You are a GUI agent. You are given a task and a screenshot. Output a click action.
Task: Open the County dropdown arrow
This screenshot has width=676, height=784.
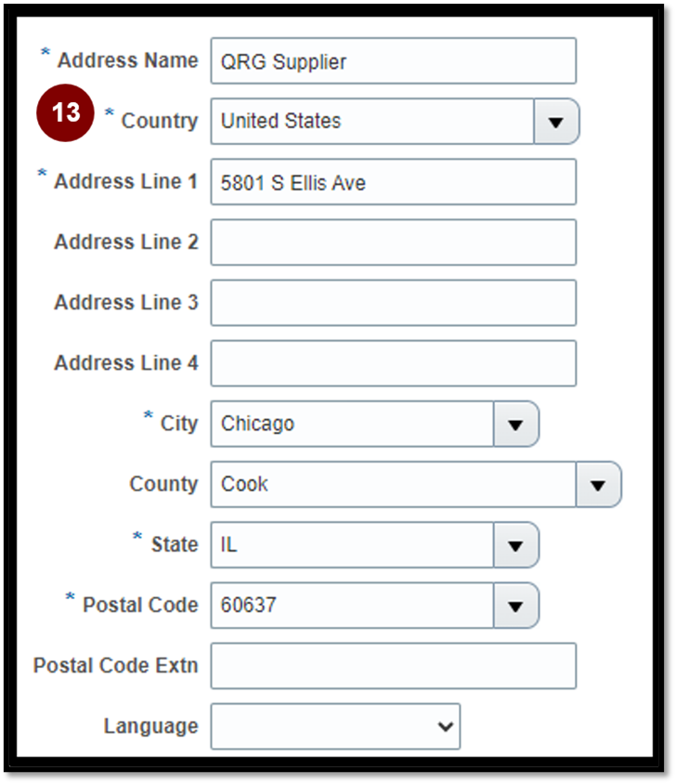[599, 485]
